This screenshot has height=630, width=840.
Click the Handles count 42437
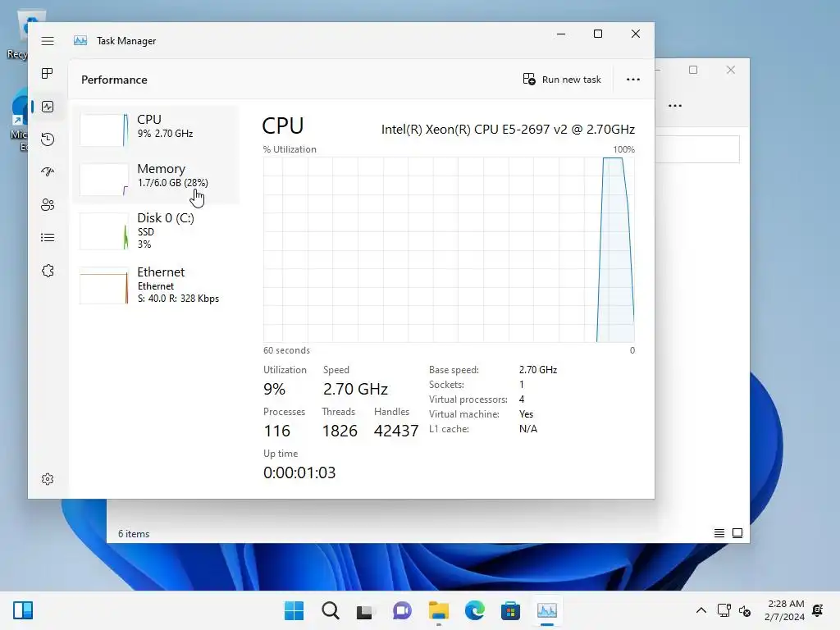click(396, 431)
